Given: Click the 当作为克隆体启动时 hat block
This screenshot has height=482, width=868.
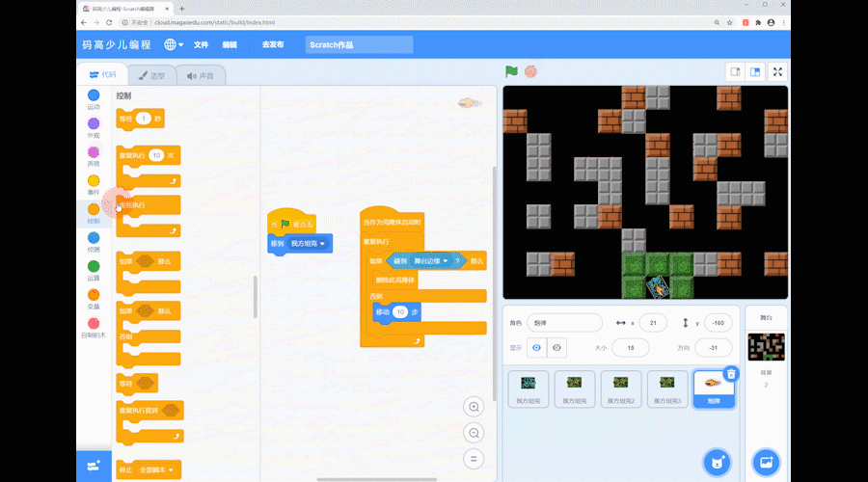Looking at the screenshot, I should point(392,219).
